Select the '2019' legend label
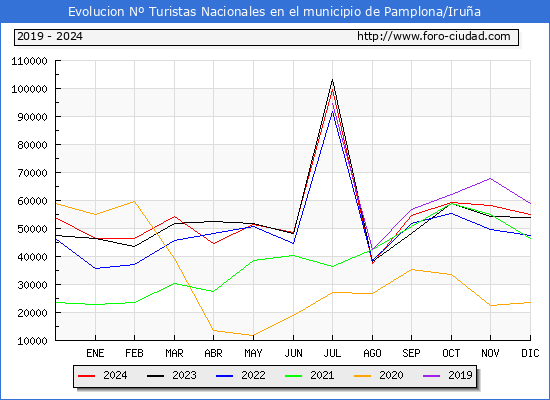Screen dimensions: 550x400 click(x=460, y=375)
